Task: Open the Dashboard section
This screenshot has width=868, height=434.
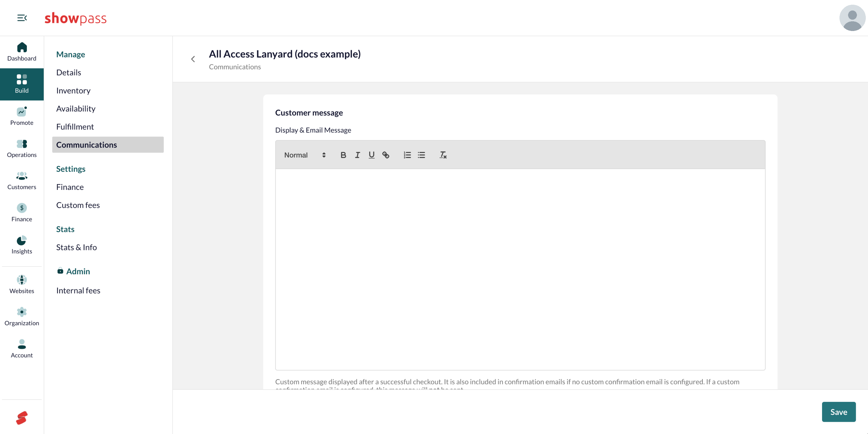Action: tap(22, 52)
